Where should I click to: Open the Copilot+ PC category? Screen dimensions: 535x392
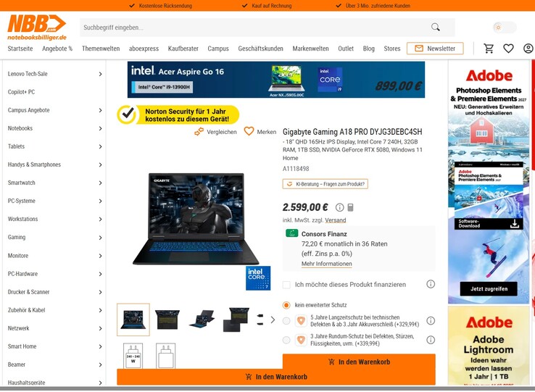(21, 92)
